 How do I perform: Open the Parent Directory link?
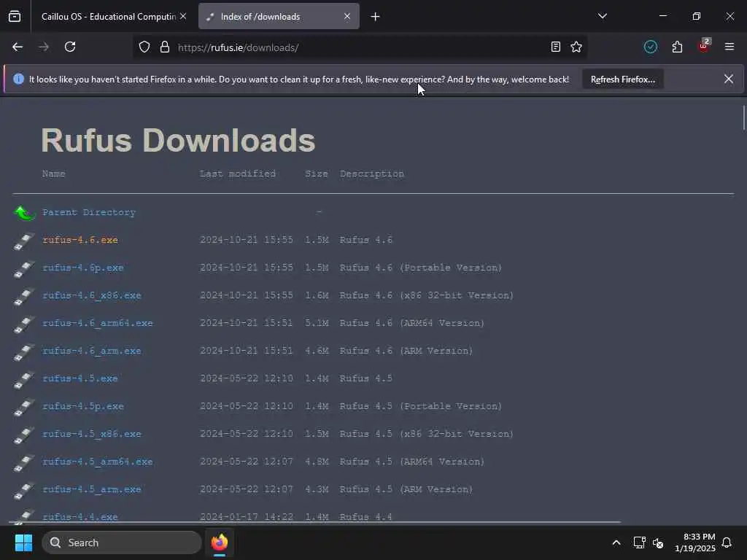point(89,212)
